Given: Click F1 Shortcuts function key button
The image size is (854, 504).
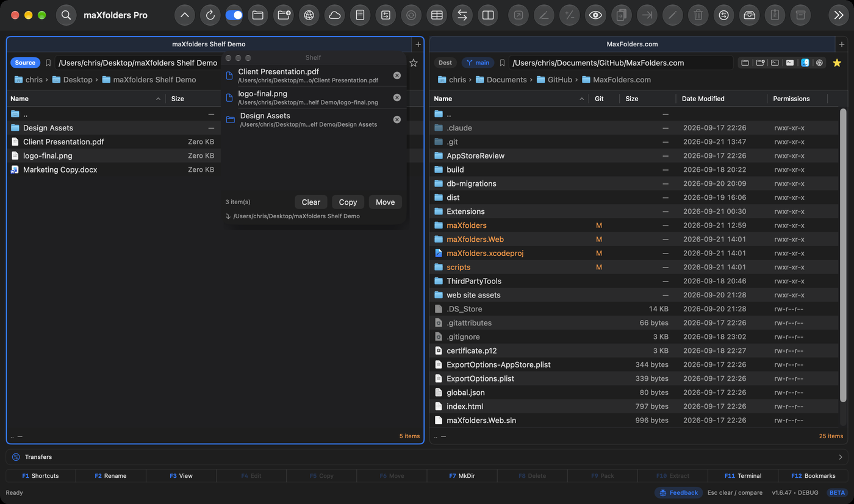Looking at the screenshot, I should point(40,476).
